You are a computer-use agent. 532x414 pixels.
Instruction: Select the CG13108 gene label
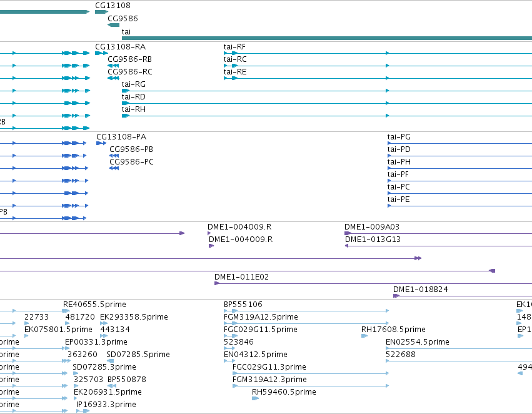coord(113,6)
